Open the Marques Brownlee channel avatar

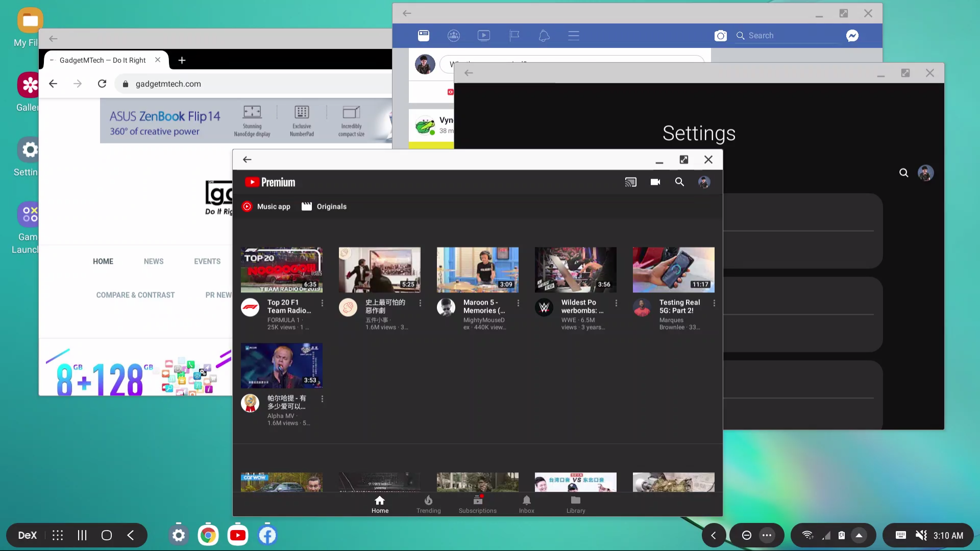click(642, 308)
